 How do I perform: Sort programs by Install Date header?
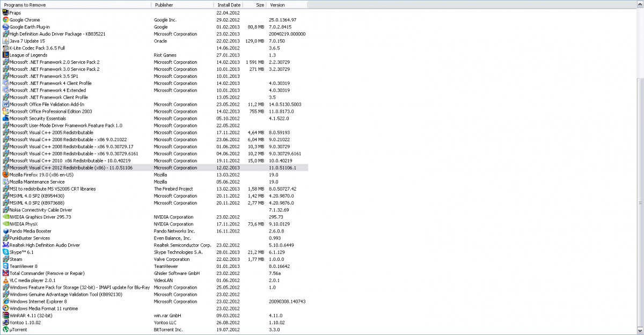[x=229, y=5]
